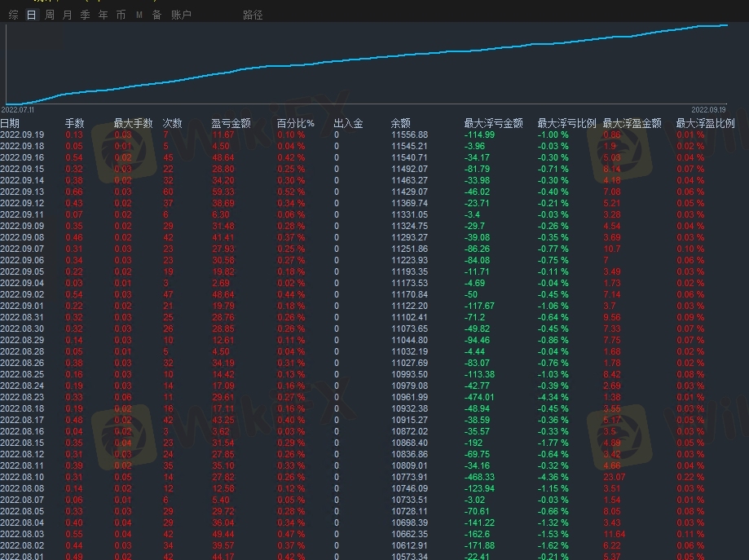The width and height of the screenshot is (749, 560).
Task: Switch to the 账户 account tab
Action: click(181, 15)
